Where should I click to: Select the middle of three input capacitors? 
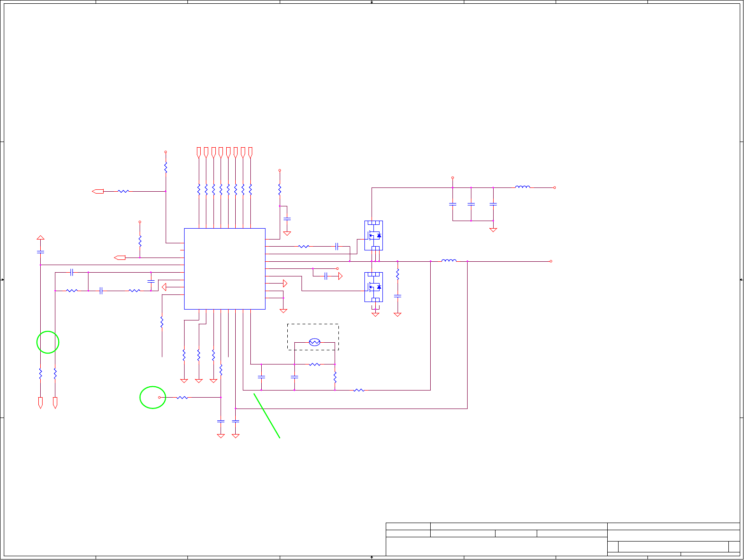pyautogui.click(x=471, y=204)
